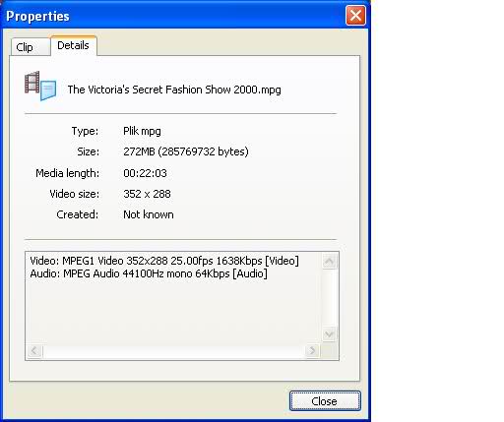
Task: Click the Type value Plik mpg
Action: pos(142,131)
